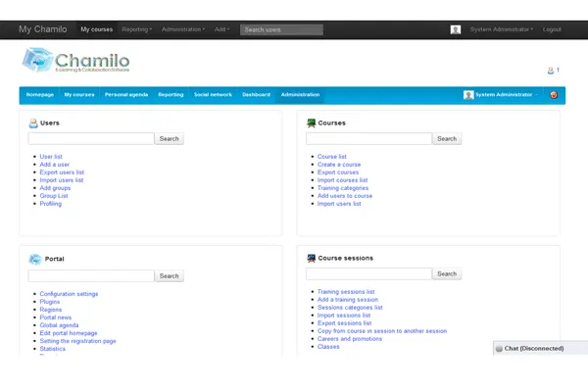588x392 pixels.
Task: Click the avatar thumbnail in top black bar
Action: pyautogui.click(x=456, y=29)
